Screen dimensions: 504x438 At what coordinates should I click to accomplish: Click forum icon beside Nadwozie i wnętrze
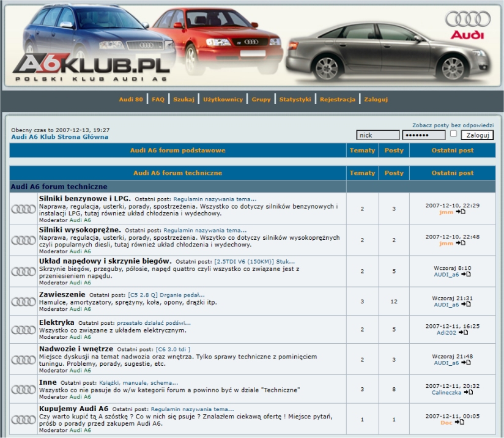click(23, 360)
